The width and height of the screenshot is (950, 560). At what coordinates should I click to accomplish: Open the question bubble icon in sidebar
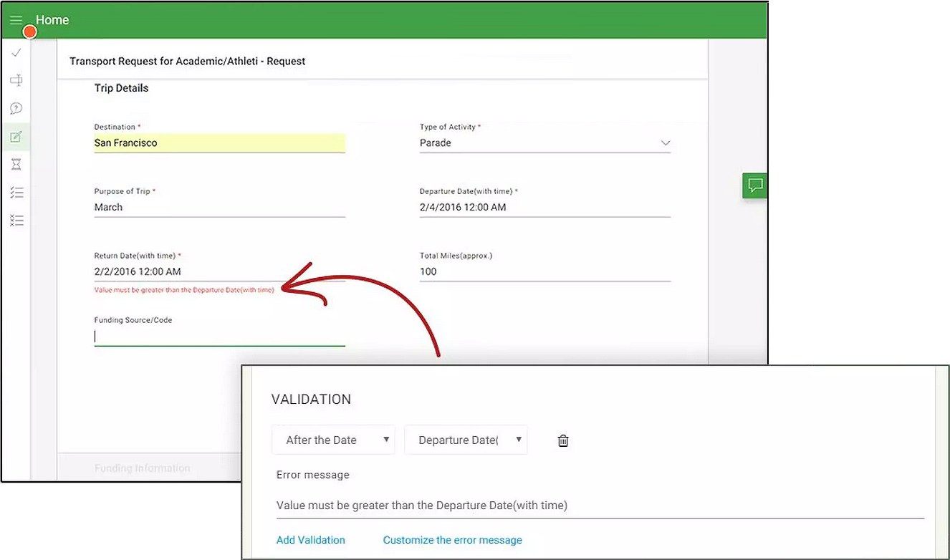point(16,108)
